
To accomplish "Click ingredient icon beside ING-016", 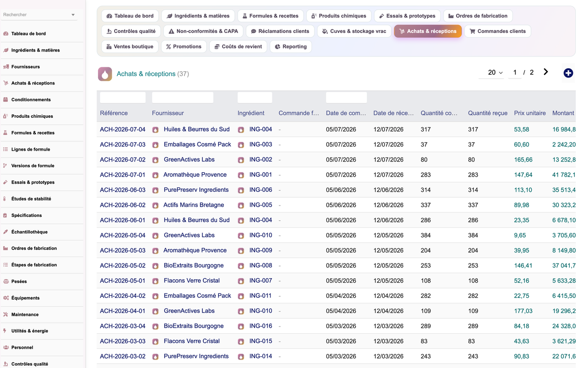I will point(241,327).
